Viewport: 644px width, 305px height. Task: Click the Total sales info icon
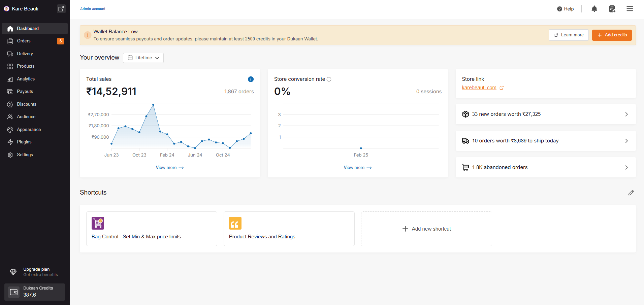coord(251,79)
